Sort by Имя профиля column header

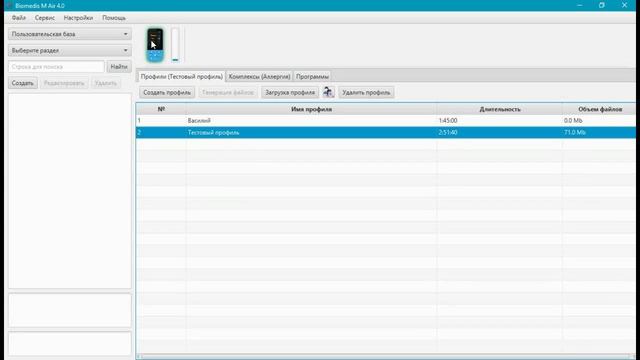311,109
